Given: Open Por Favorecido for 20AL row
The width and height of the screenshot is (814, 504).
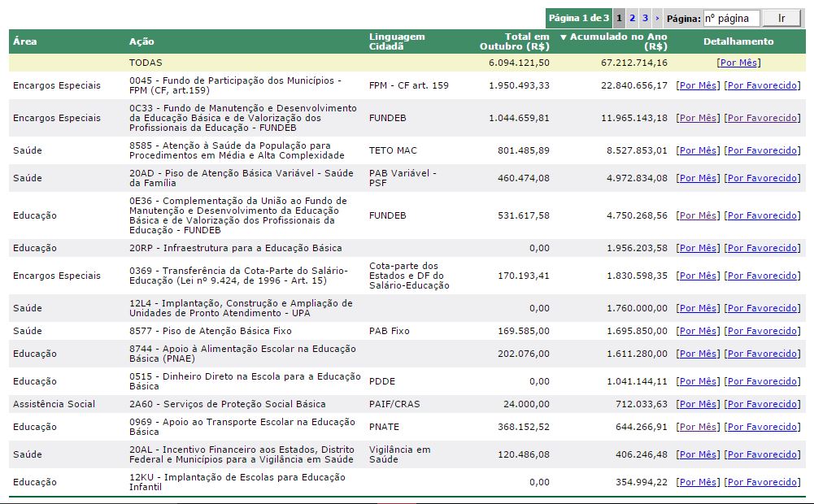Looking at the screenshot, I should (762, 454).
